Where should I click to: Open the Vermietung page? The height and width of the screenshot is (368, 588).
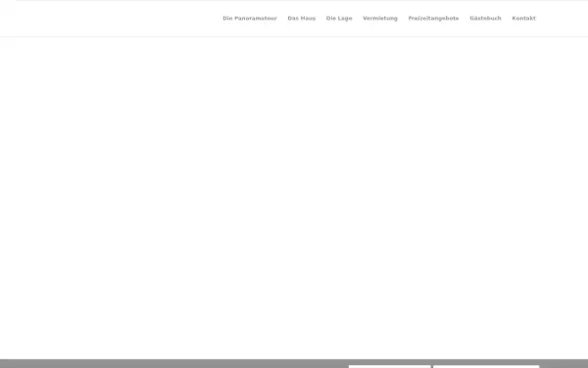[380, 18]
